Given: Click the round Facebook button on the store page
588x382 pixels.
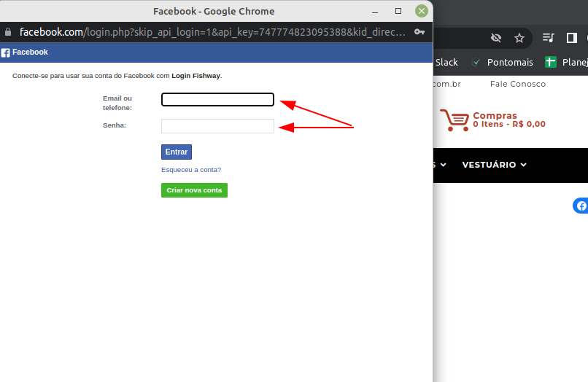Looking at the screenshot, I should coord(581,206).
